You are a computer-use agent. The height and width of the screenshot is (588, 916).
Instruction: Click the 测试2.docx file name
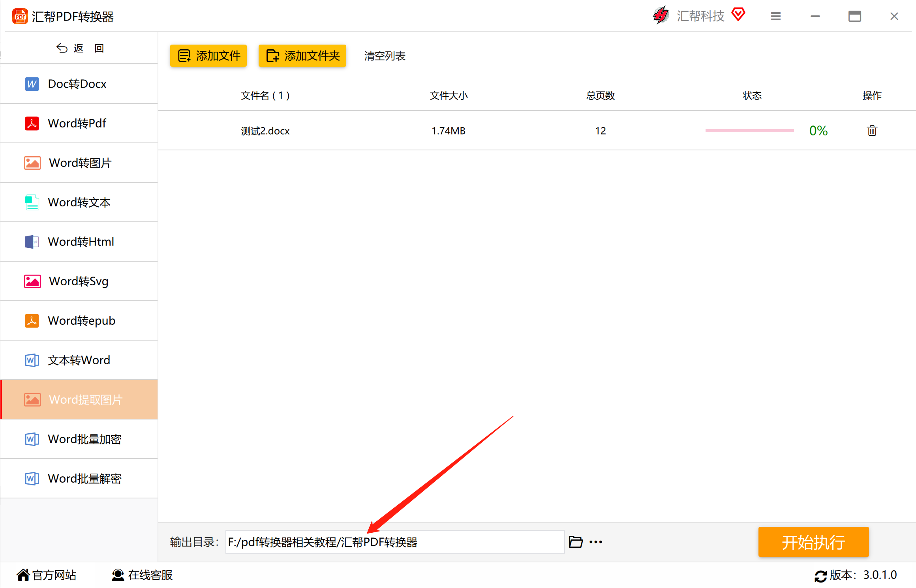(265, 131)
